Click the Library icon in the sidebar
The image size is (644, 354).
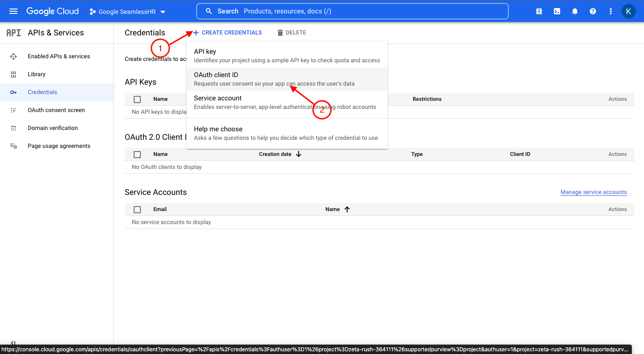[13, 74]
